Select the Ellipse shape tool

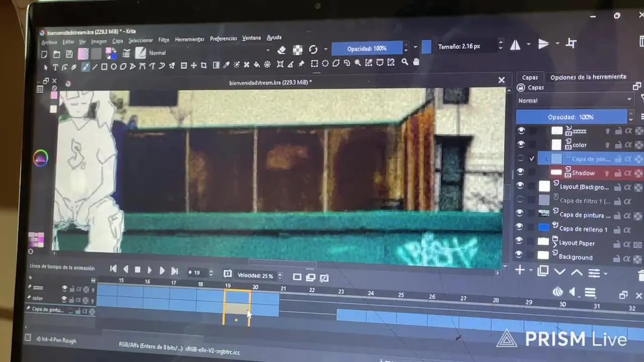(114, 66)
